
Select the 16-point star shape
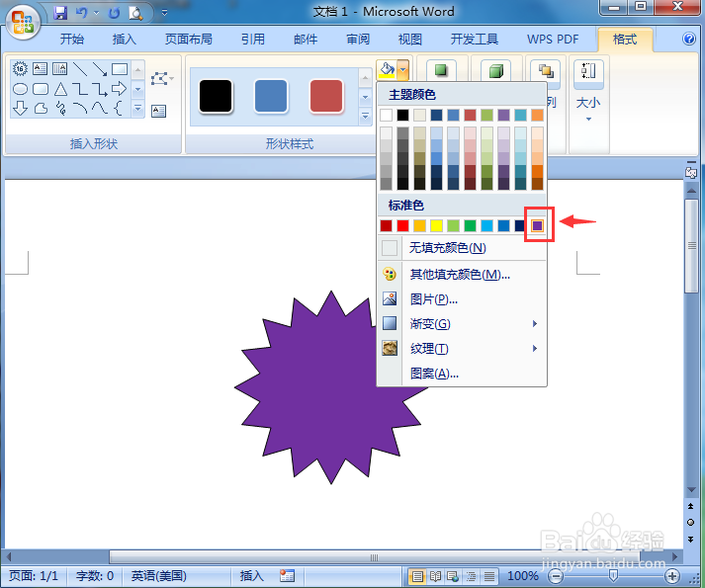coord(20,69)
